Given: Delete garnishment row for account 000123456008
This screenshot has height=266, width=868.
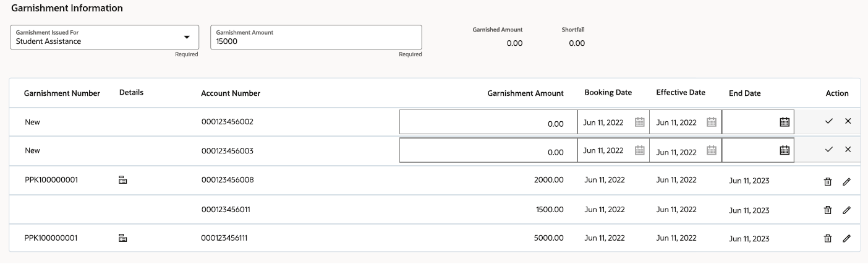Looking at the screenshot, I should 828,182.
